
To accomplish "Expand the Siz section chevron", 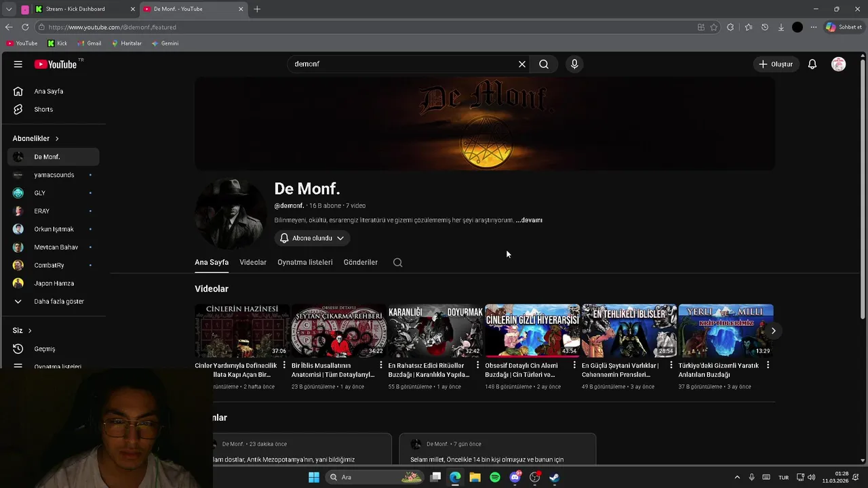I will pyautogui.click(x=30, y=331).
